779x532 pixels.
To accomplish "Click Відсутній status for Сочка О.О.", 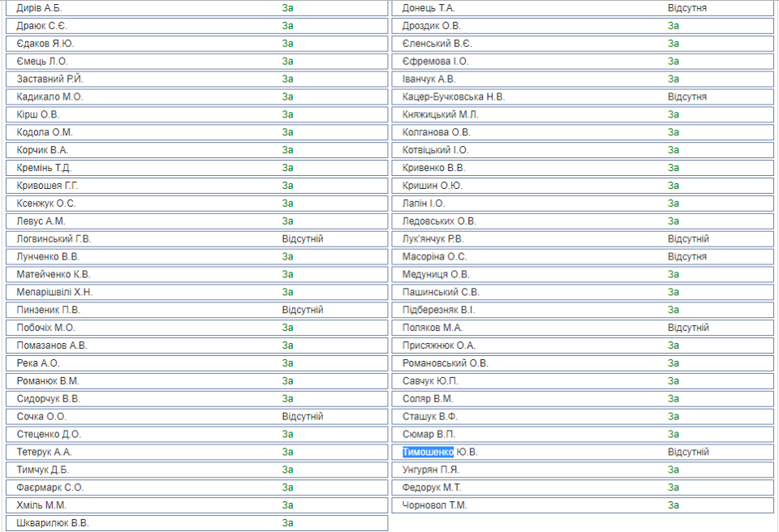I will (x=302, y=416).
